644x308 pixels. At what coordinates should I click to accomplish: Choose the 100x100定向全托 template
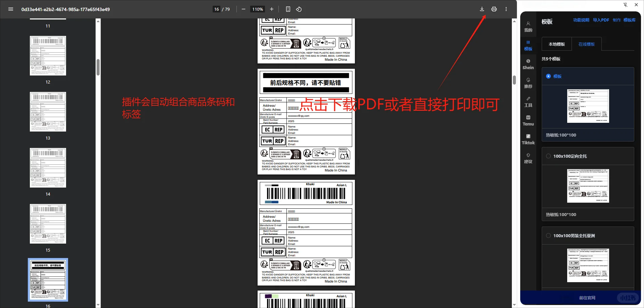[548, 156]
